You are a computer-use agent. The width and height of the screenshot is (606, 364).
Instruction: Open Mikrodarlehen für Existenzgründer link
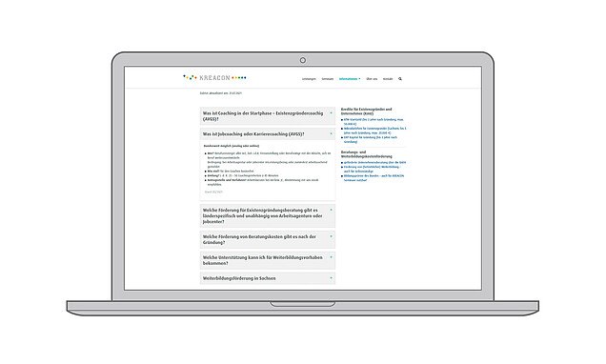point(374,131)
